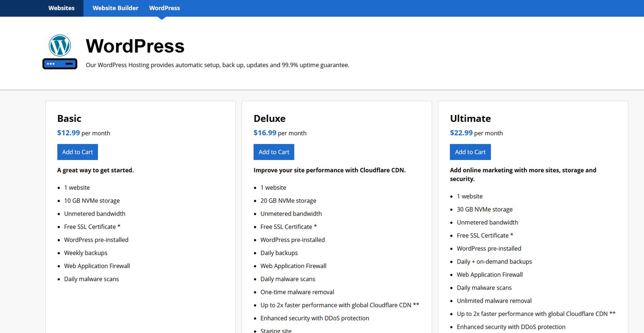Click Basic plan 'Daily malware scans'
Screen dimensions: 644x333
pyautogui.click(x=92, y=279)
